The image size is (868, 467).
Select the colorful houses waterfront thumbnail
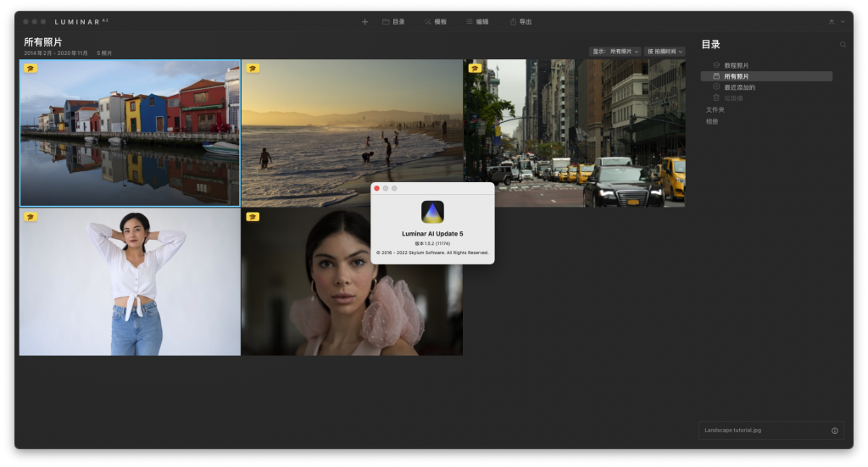(x=130, y=133)
